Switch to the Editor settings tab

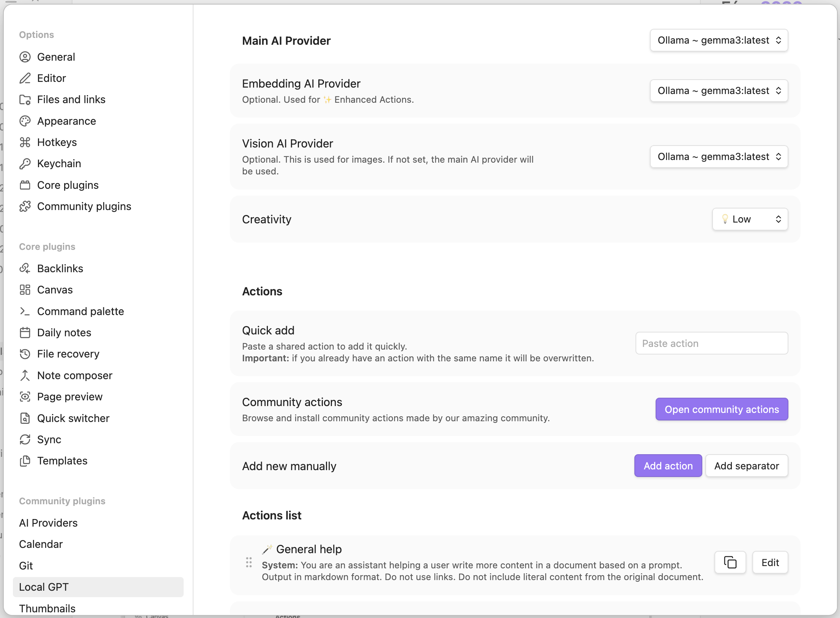52,78
